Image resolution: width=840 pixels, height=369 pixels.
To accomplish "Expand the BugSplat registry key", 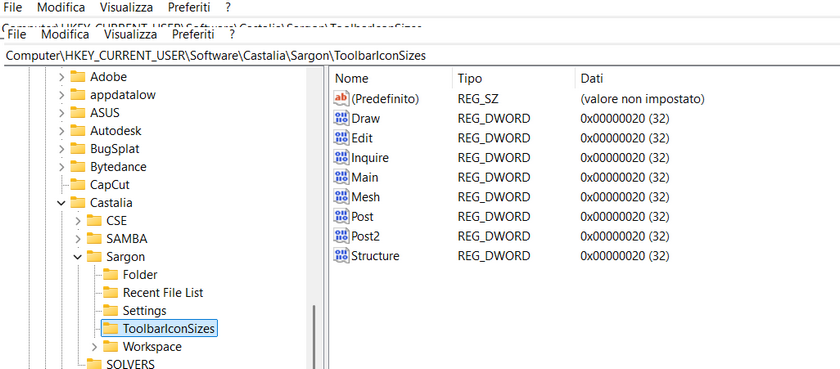I will tap(62, 149).
